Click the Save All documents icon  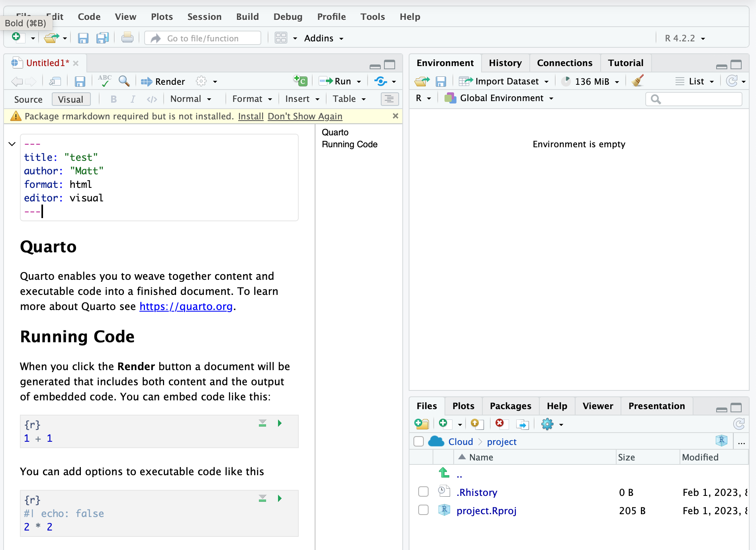coord(103,38)
